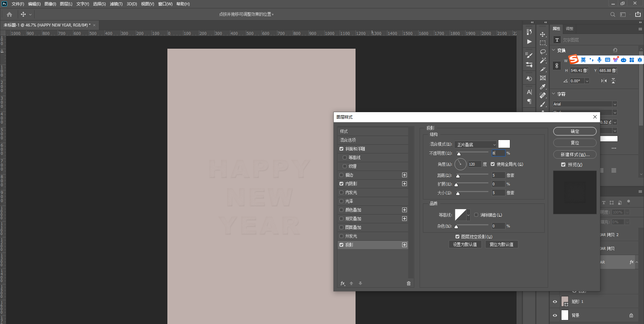Click the trash icon in Layer Style dialog
The height and width of the screenshot is (324, 644).
[x=409, y=283]
